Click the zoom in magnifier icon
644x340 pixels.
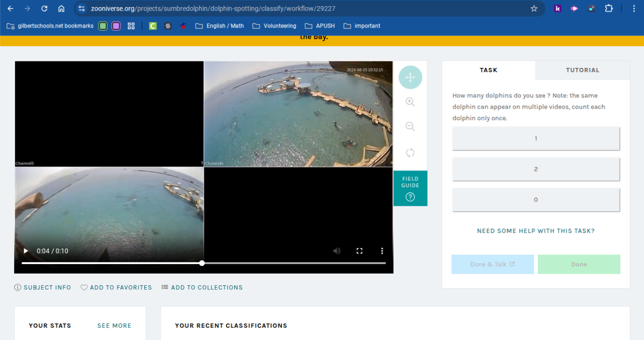click(x=410, y=102)
